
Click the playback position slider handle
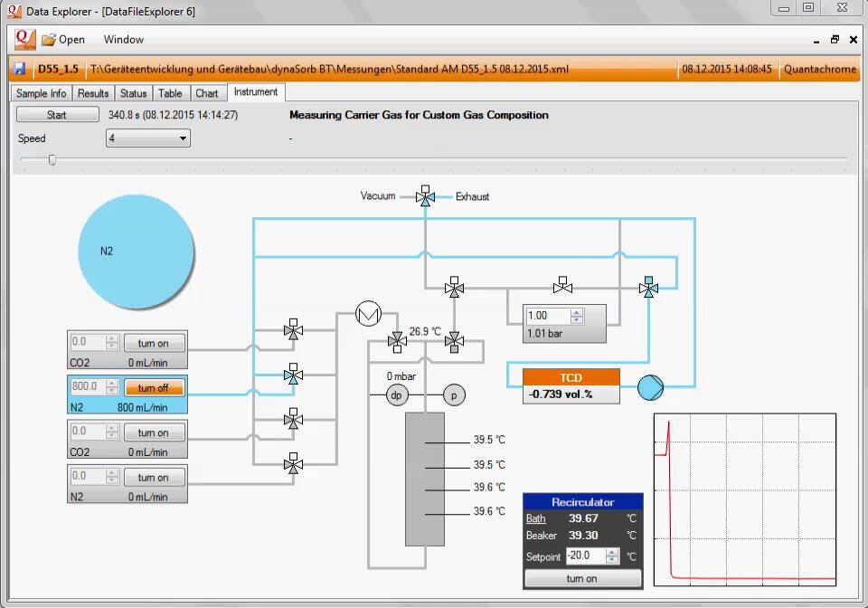click(52, 160)
